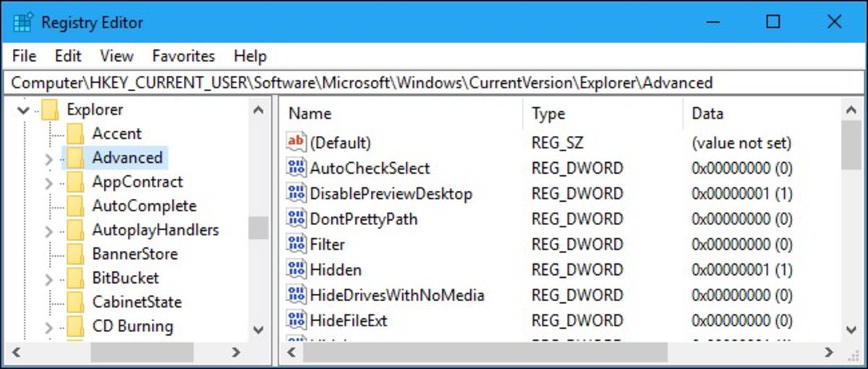
Task: Select the CabinetState key
Action: click(137, 302)
